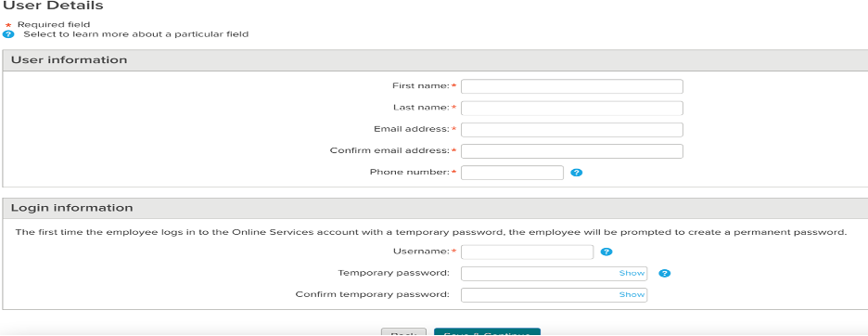Viewport: 868px width, 336px height.
Task: Focus the Temporary password field
Action: [555, 273]
